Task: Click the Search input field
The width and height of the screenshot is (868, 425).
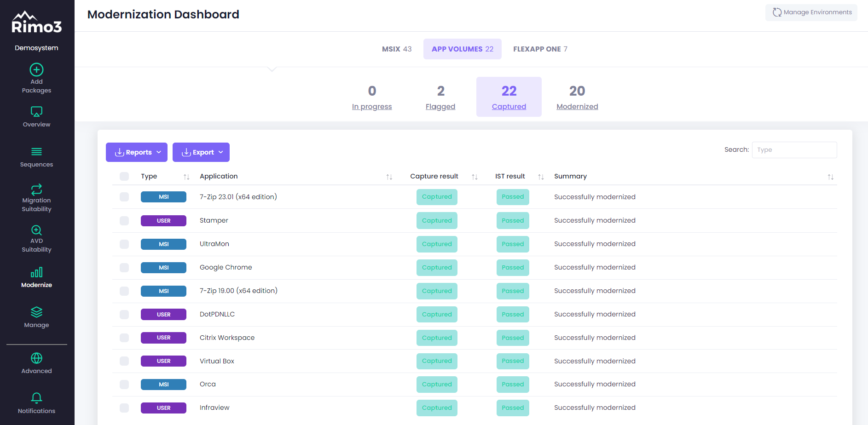Action: [794, 150]
